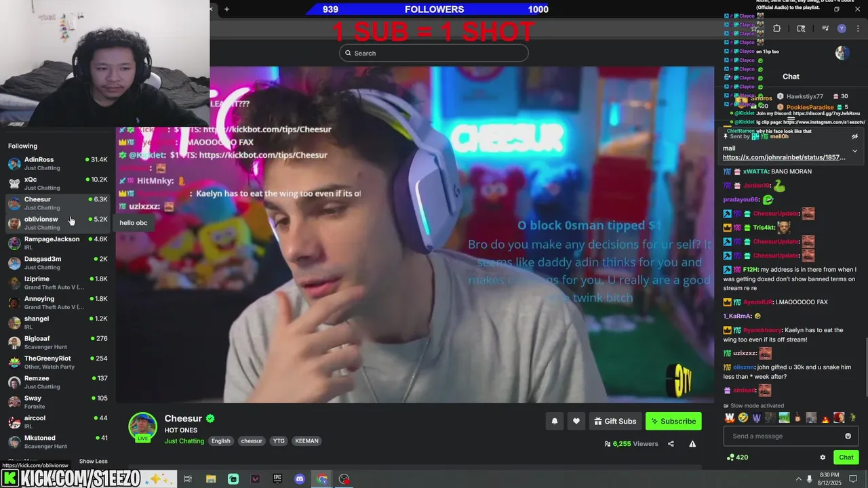
Task: Open Epic Games Launcher from taskbar
Action: (x=277, y=479)
